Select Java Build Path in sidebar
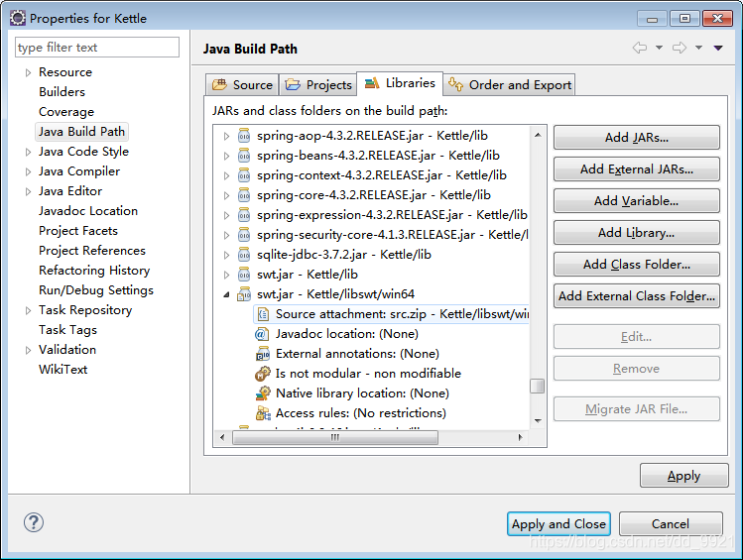The width and height of the screenshot is (743, 560). [x=82, y=132]
